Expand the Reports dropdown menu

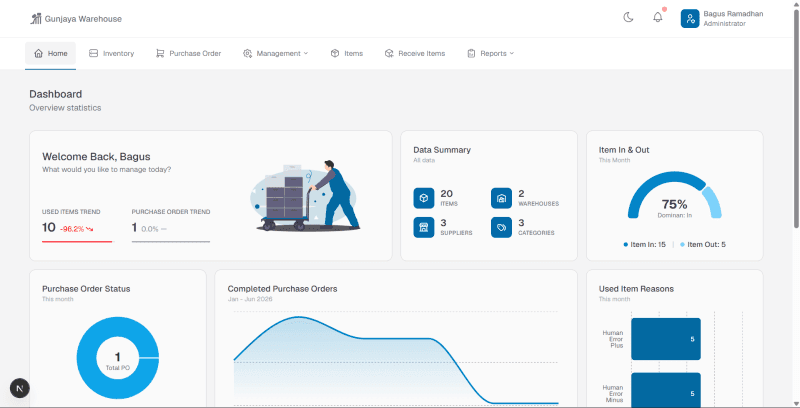coord(490,54)
